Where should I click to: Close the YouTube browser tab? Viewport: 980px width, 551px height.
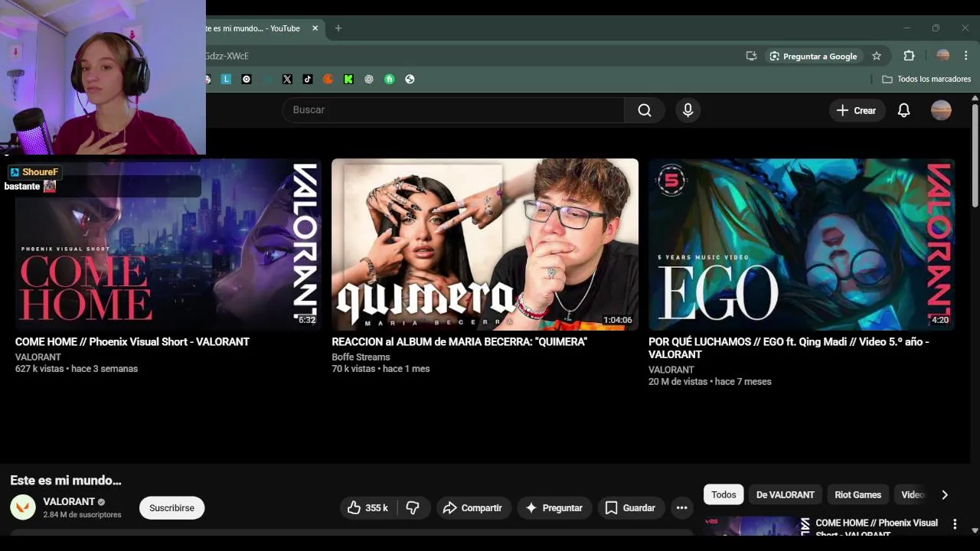click(x=315, y=28)
